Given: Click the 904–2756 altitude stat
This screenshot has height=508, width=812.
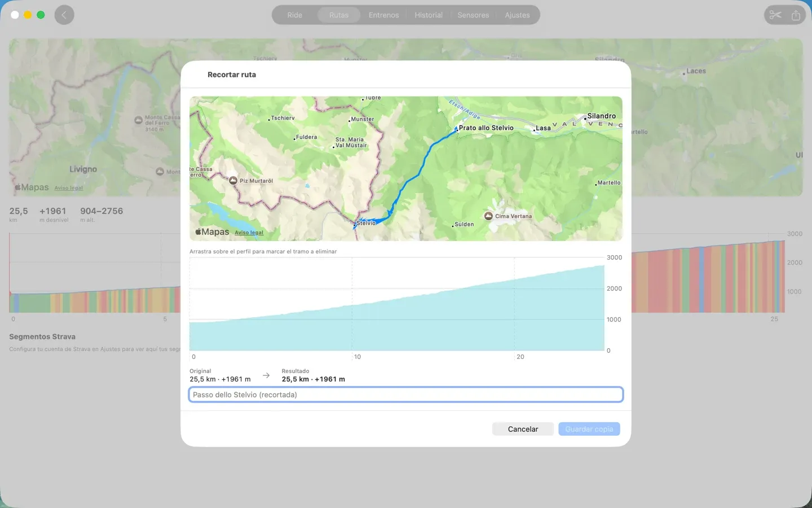Looking at the screenshot, I should 101,211.
